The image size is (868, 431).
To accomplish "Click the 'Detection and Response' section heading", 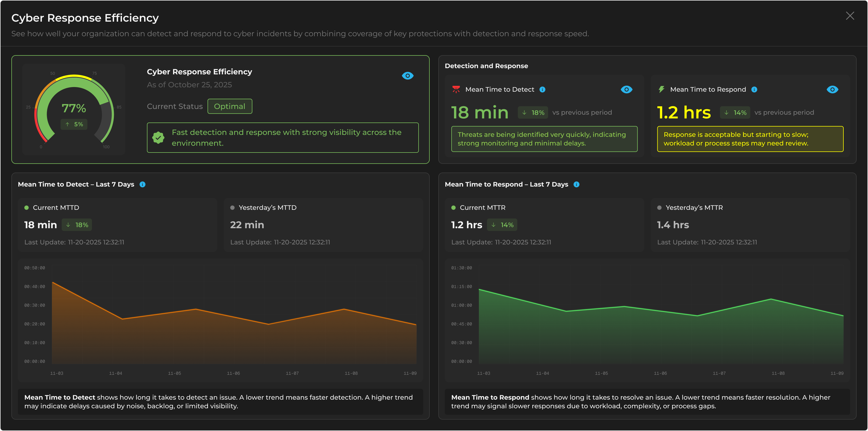I will (486, 66).
